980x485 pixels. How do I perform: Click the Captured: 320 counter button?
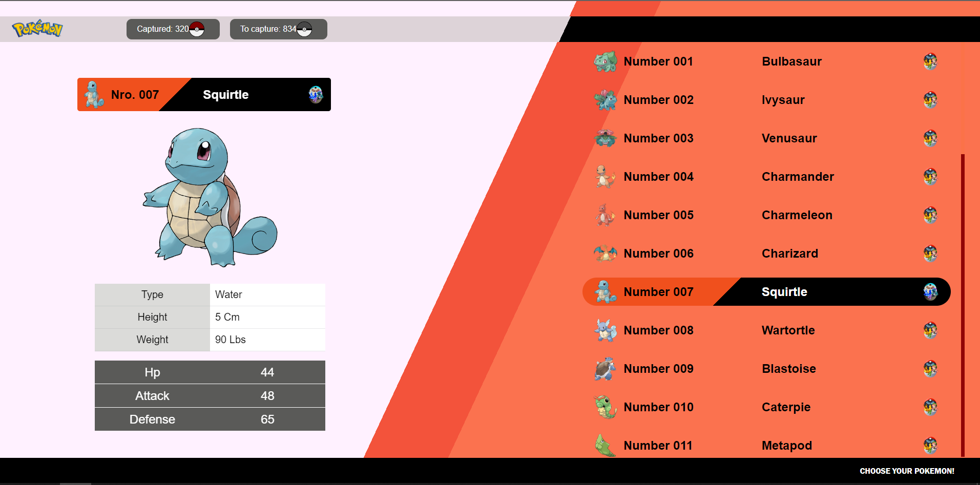click(x=173, y=29)
